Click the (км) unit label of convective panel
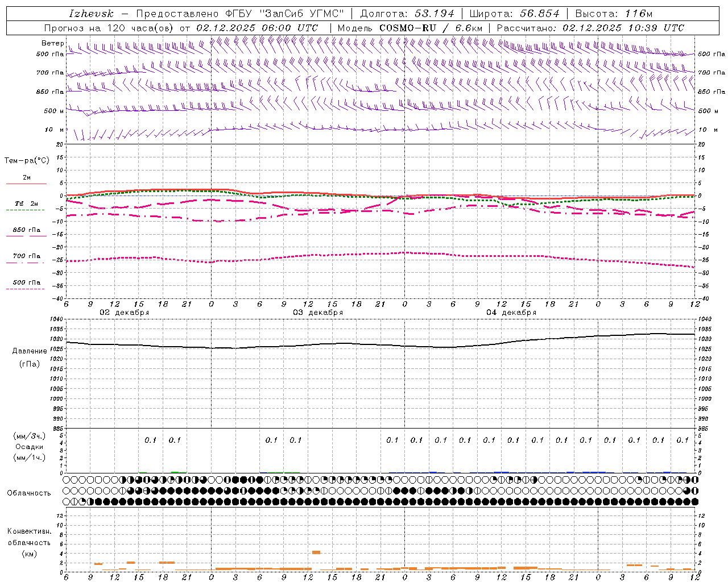This screenshot has height=582, width=728. pos(29,553)
